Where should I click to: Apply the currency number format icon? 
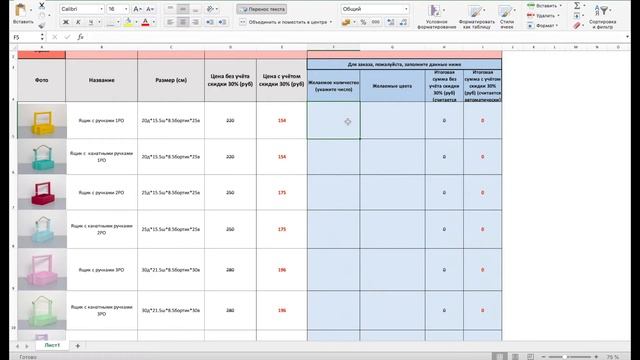[346, 22]
